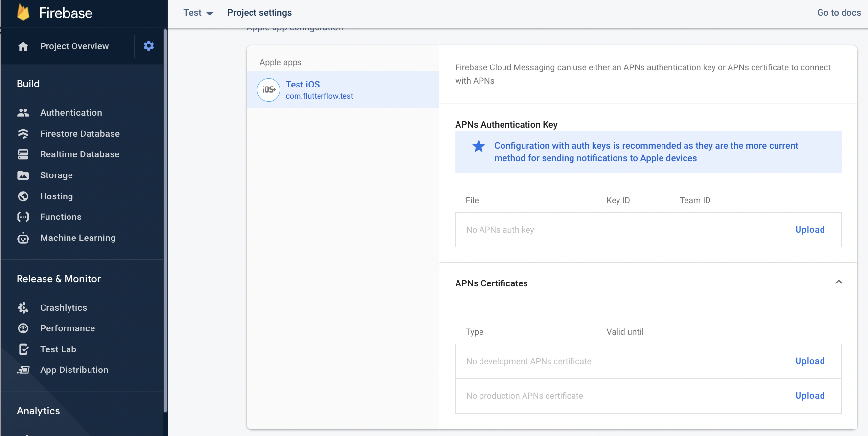Click the No development APNs certificate text
The width and height of the screenshot is (868, 436).
pyautogui.click(x=528, y=361)
